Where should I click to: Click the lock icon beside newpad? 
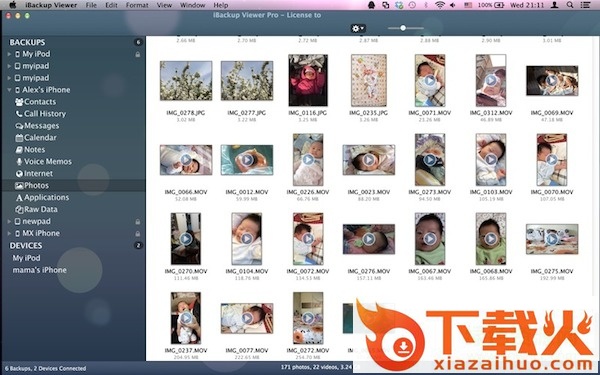[137, 222]
